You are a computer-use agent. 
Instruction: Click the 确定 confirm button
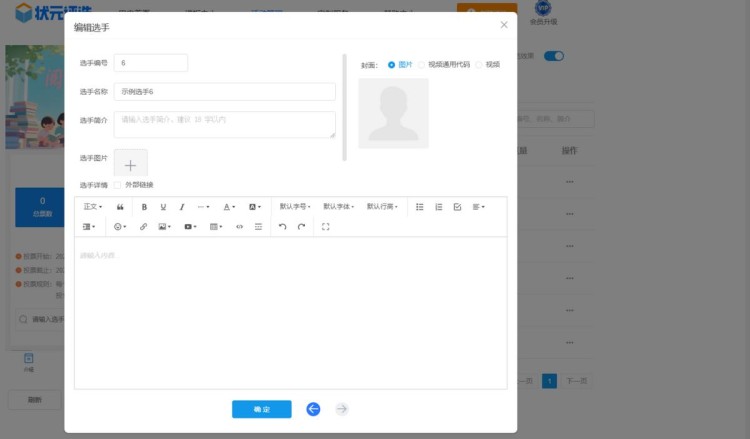[x=261, y=409]
